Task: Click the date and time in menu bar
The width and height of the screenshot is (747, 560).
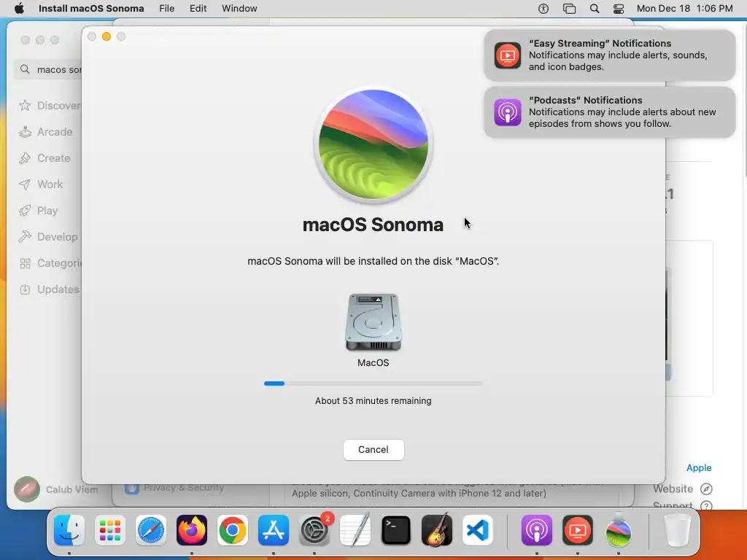Action: pyautogui.click(x=684, y=9)
